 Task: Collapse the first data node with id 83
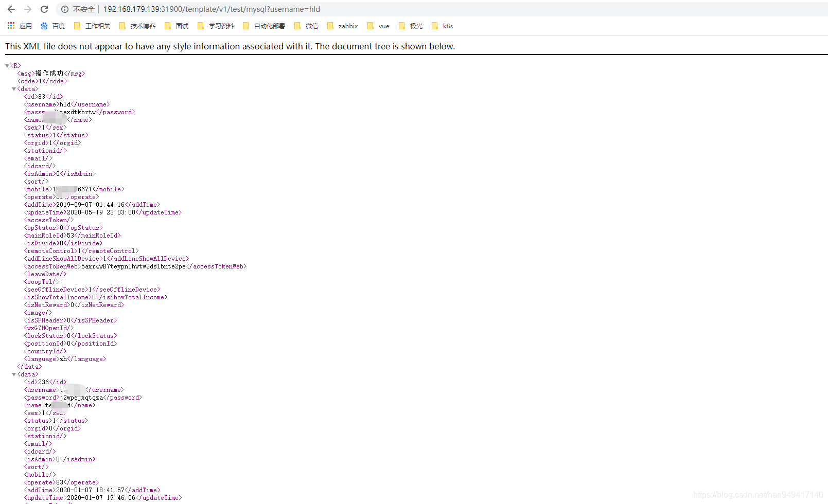coord(14,89)
